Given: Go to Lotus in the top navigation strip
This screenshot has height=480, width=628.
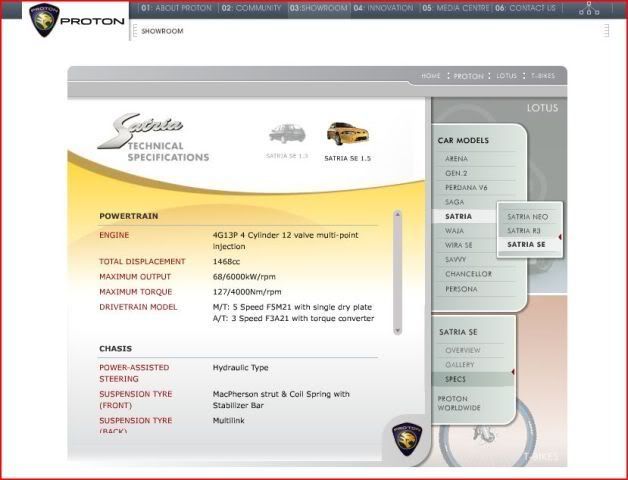Looking at the screenshot, I should pyautogui.click(x=506, y=76).
